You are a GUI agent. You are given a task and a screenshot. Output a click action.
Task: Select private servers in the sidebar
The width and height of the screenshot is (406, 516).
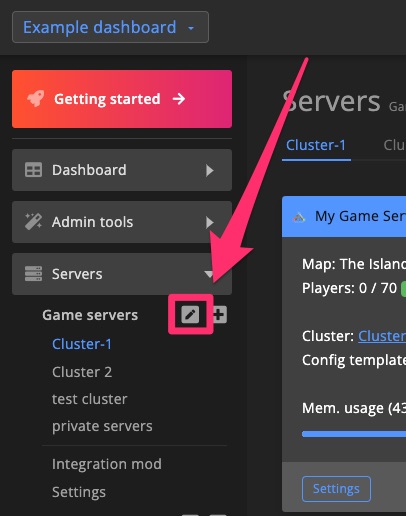102,426
